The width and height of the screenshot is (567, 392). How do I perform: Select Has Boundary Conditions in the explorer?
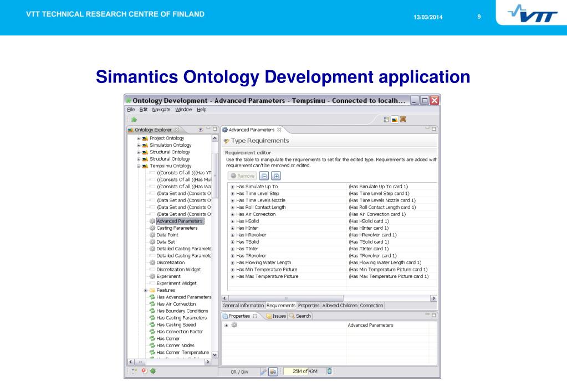pyautogui.click(x=182, y=311)
